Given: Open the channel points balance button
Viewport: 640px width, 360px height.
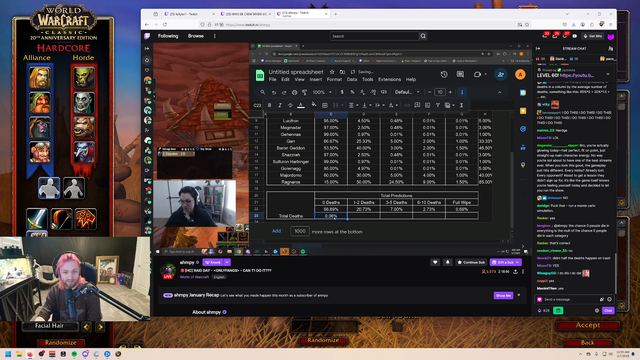Looking at the screenshot, I should [x=544, y=311].
